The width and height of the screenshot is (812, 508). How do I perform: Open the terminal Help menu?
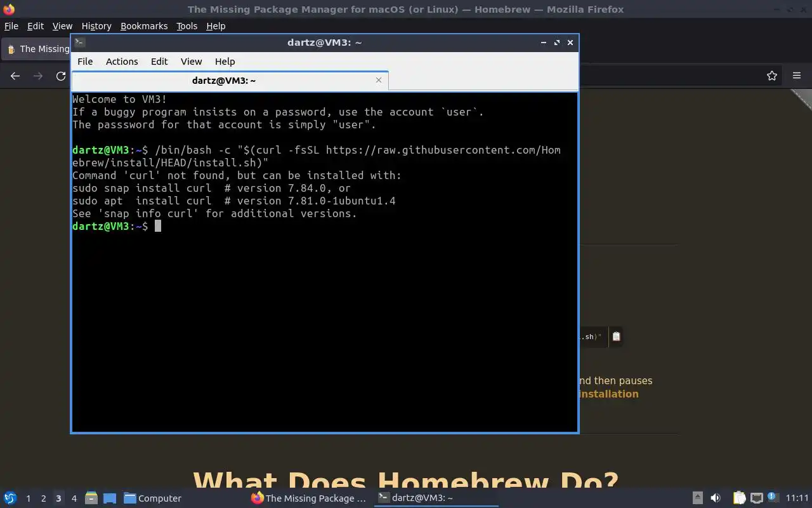pos(225,62)
